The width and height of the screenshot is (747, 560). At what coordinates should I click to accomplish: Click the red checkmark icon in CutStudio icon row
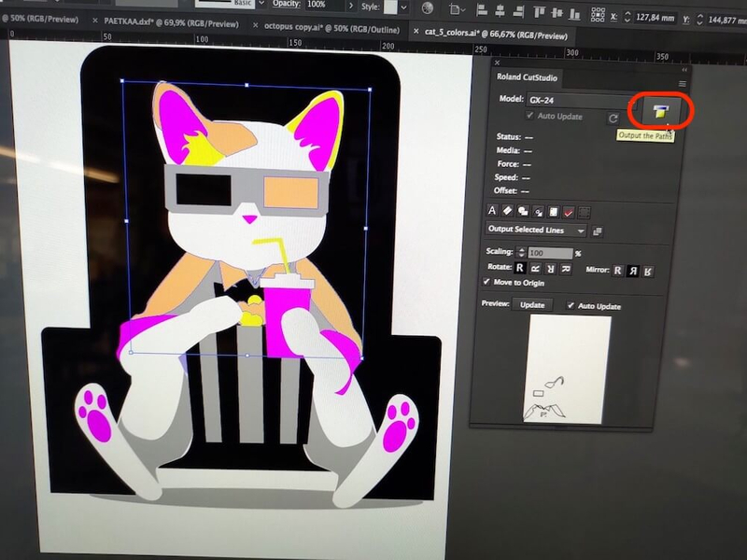pos(569,212)
